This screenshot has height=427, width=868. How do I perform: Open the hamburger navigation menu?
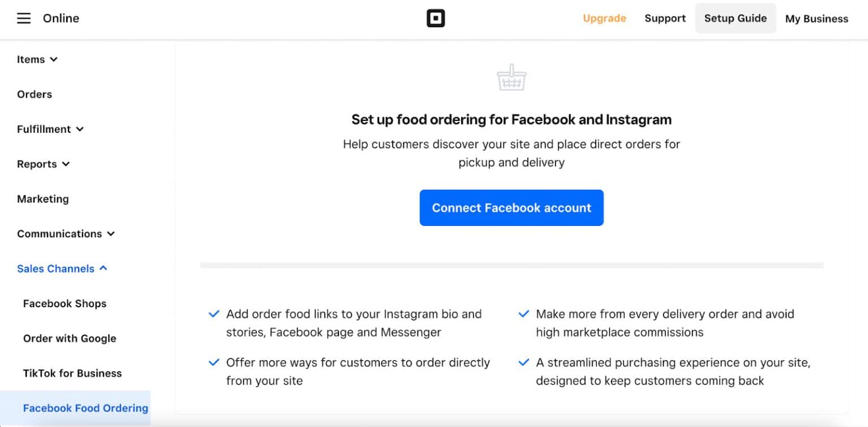23,18
